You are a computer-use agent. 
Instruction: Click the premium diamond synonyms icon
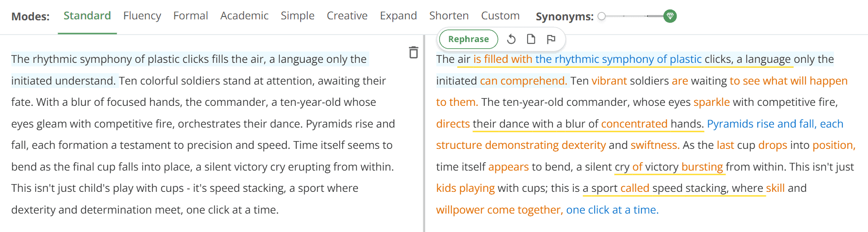click(x=670, y=16)
